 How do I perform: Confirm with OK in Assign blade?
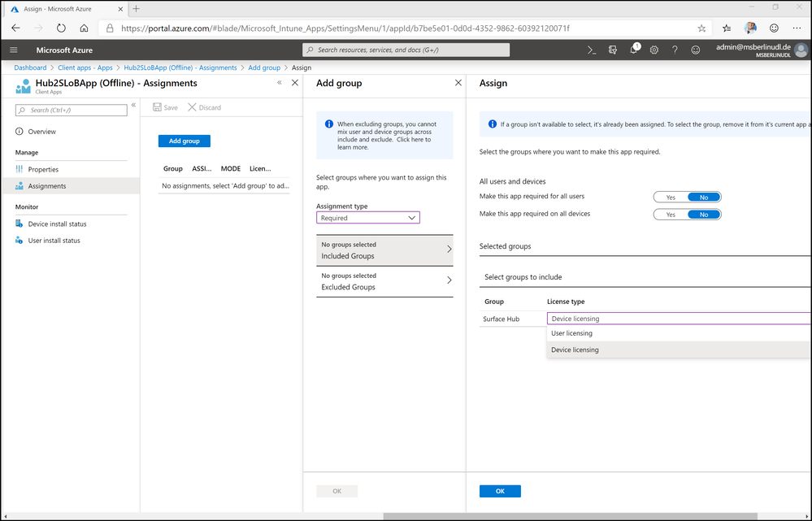coord(500,491)
